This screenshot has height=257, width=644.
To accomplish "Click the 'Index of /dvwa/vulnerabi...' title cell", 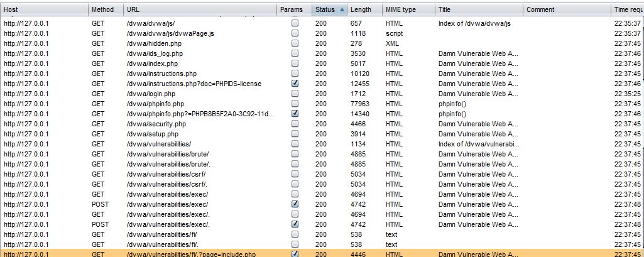I will [479, 144].
